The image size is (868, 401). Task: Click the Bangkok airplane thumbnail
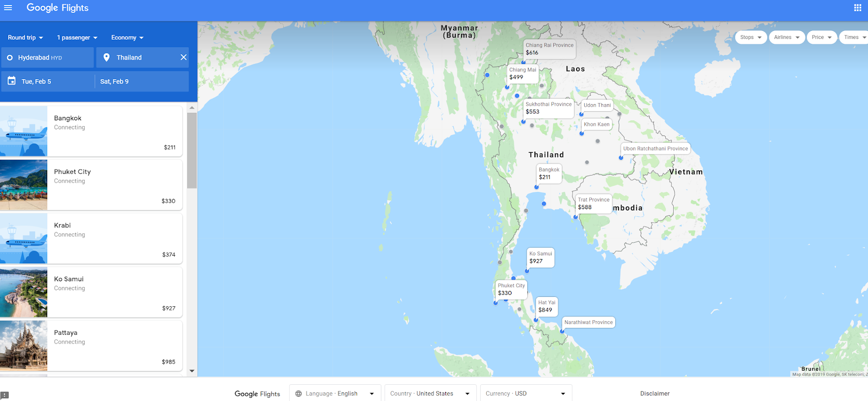pos(23,132)
